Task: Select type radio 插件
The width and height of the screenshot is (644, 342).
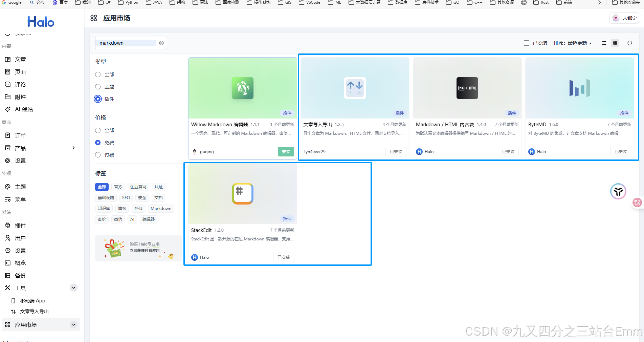Action: (98, 99)
